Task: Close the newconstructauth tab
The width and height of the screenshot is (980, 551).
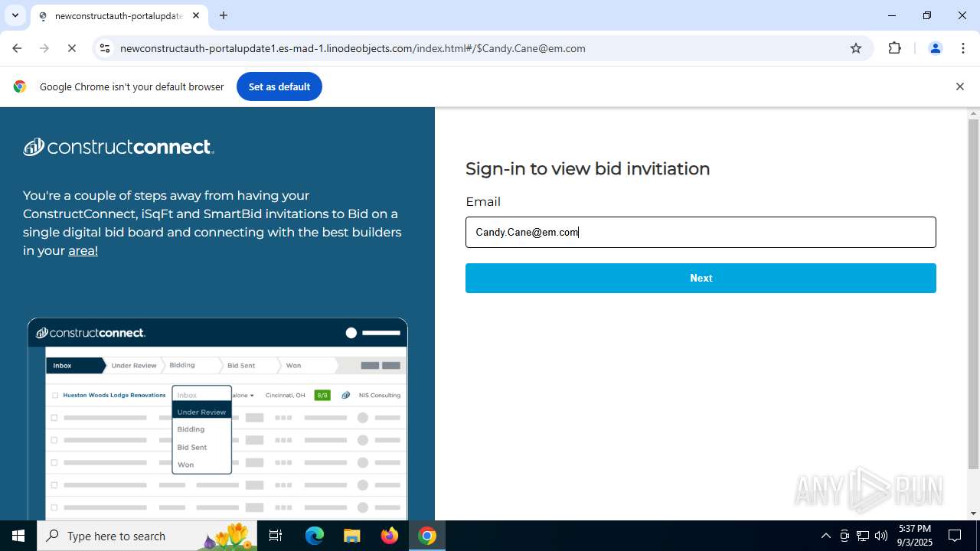Action: pos(196,15)
